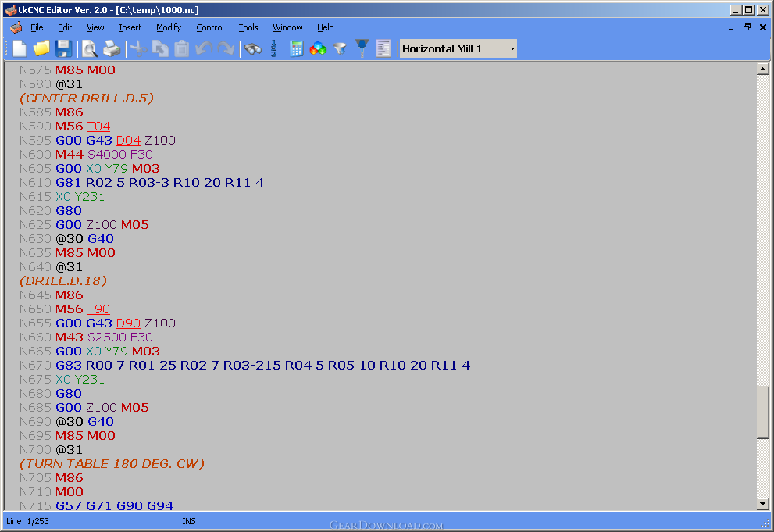Viewport: 774px width, 532px height.
Task: Click the underlined D04 offset code
Action: coord(128,140)
